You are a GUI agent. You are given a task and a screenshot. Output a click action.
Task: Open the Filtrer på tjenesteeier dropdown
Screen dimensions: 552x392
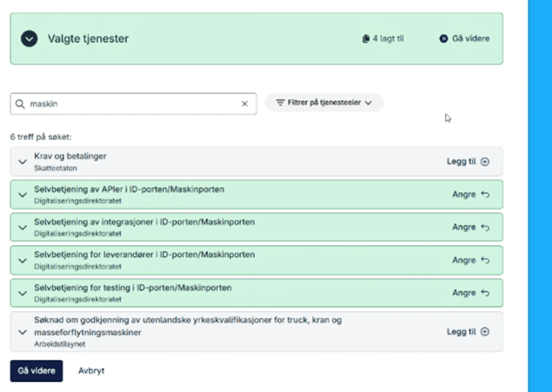(x=324, y=103)
